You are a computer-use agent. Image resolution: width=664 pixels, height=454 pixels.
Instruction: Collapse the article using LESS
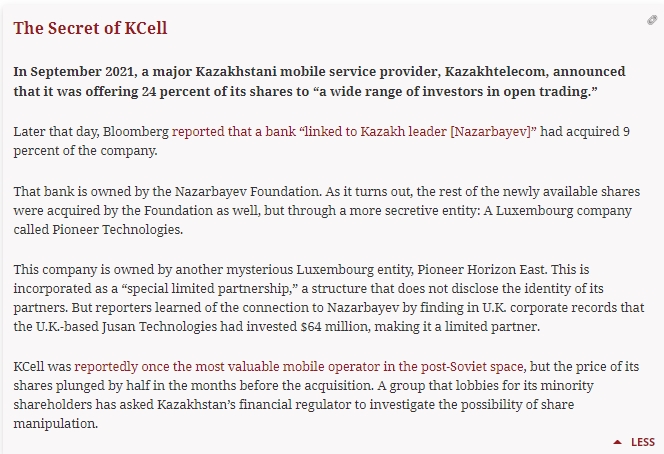pyautogui.click(x=642, y=442)
